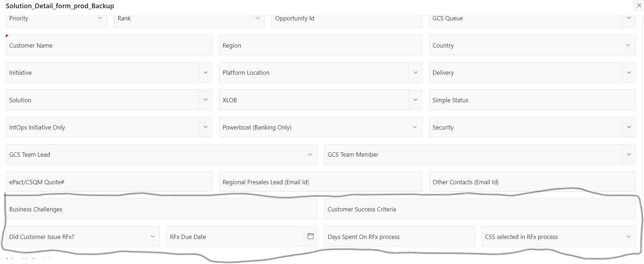Expand the CSS selected in RFx process dropdown
Image resolution: width=644 pixels, height=264 pixels.
pos(629,236)
